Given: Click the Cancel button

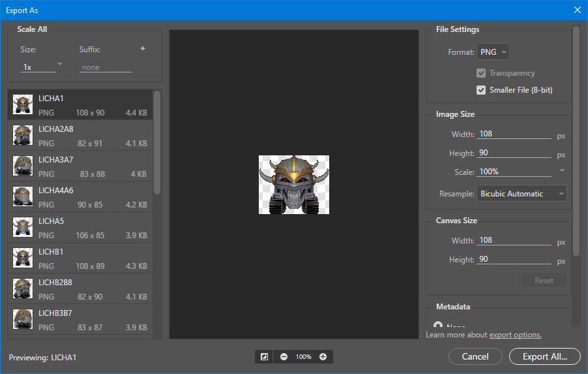Looking at the screenshot, I should coord(475,357).
